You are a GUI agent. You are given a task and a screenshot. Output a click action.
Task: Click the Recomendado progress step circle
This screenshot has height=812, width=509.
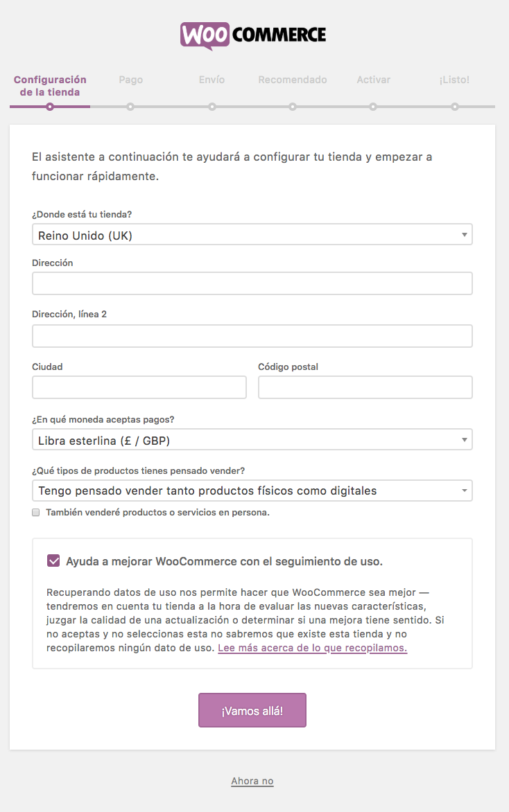click(293, 107)
